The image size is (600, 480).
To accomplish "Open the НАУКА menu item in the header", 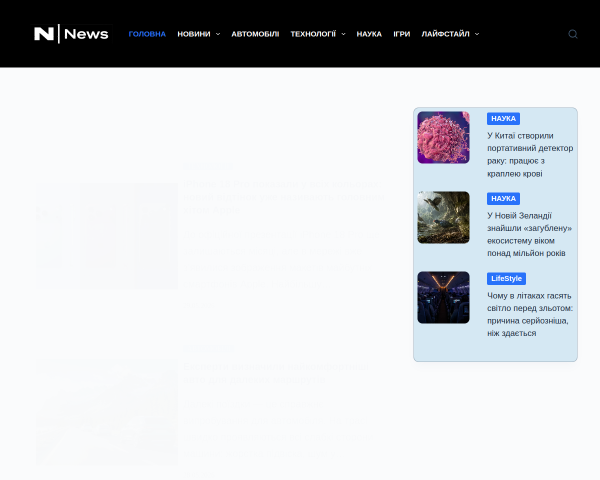I will tap(369, 34).
